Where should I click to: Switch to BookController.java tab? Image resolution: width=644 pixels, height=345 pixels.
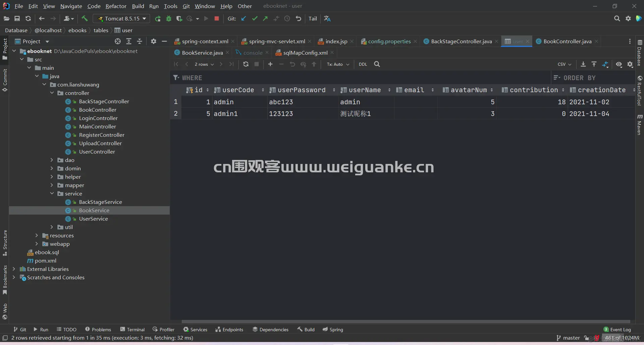(567, 41)
